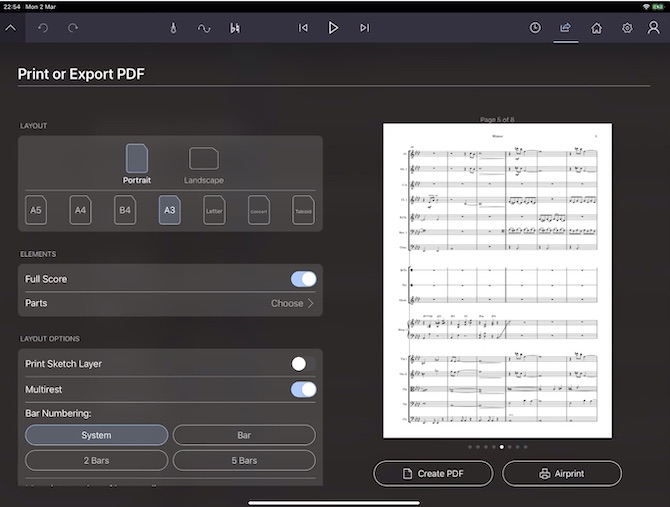Skip forward to the end
670x507 pixels.
pyautogui.click(x=364, y=28)
